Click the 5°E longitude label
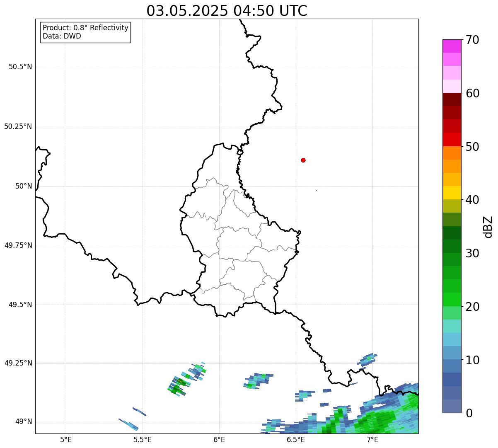The image size is (498, 448). coord(66,440)
